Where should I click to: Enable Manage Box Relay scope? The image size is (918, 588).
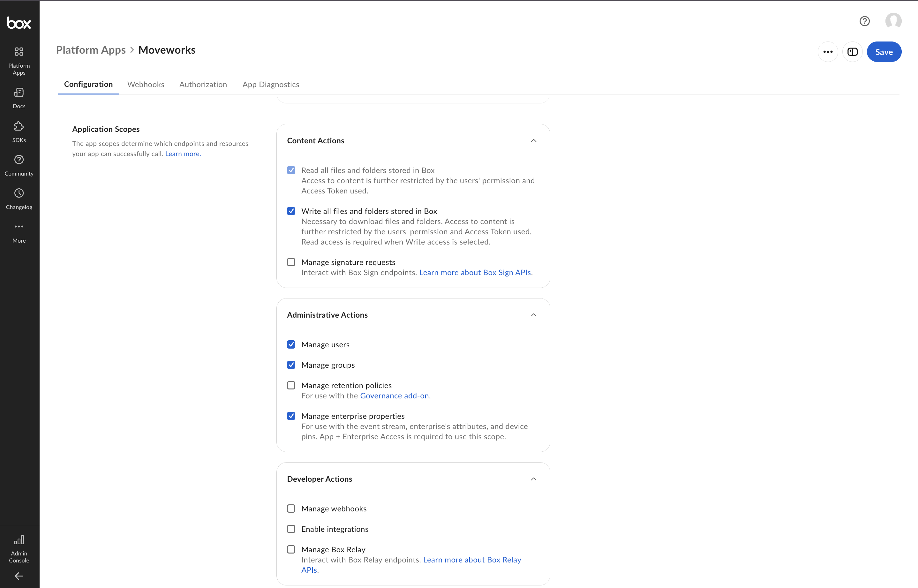pos(291,549)
